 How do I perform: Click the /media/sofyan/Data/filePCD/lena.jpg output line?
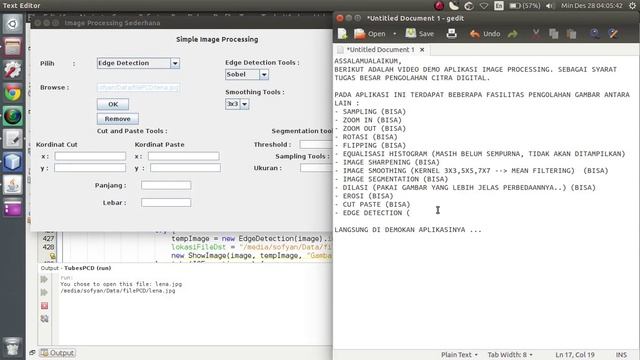pyautogui.click(x=118, y=291)
